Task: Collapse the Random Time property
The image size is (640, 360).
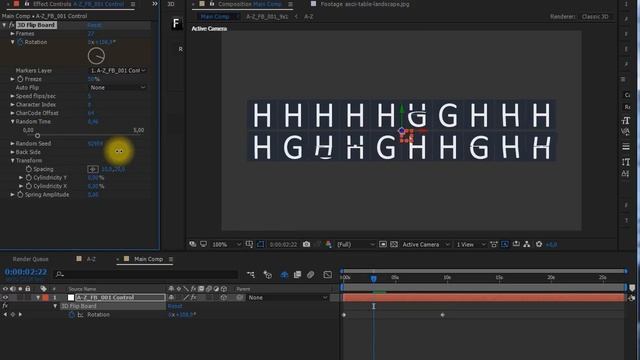Action: click(x=13, y=122)
